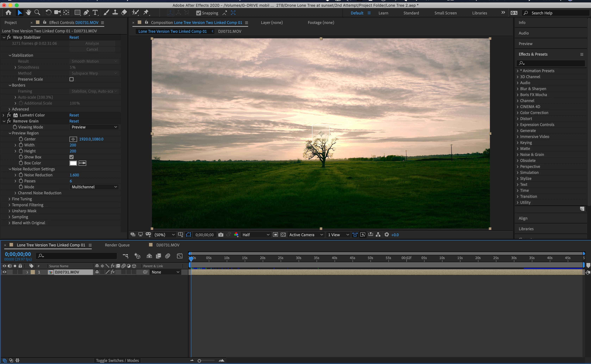
Task: Click the white Box Color swatch
Action: coord(73,163)
